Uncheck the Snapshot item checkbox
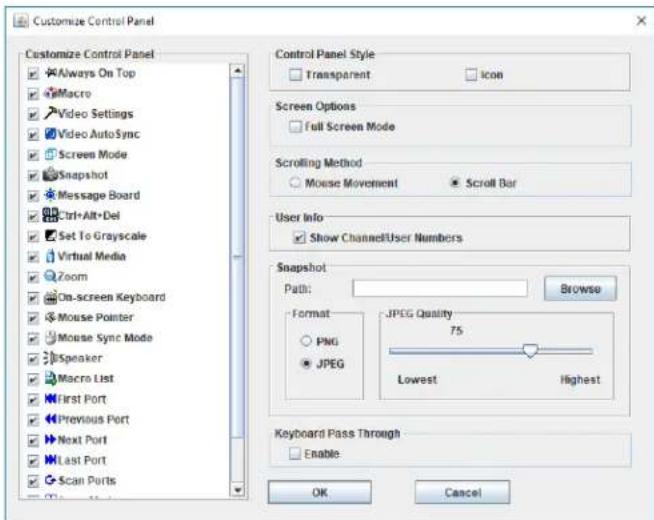 [x=33, y=176]
